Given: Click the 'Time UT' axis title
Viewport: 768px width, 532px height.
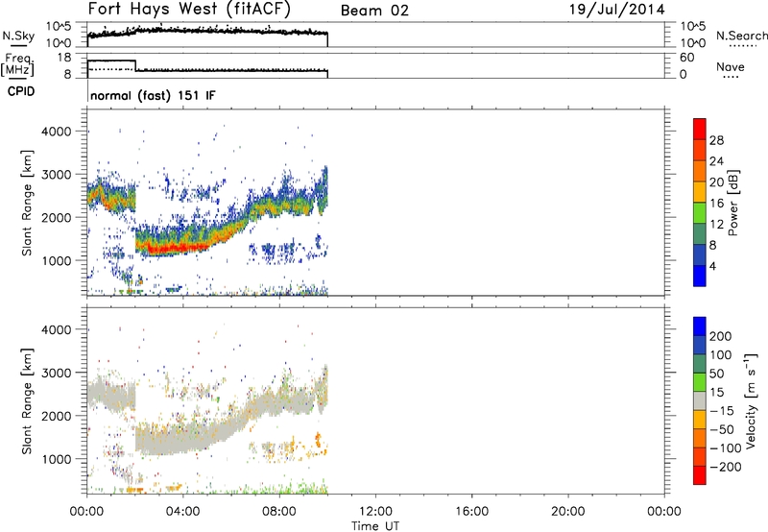Looking at the screenshot, I should pyautogui.click(x=375, y=525).
